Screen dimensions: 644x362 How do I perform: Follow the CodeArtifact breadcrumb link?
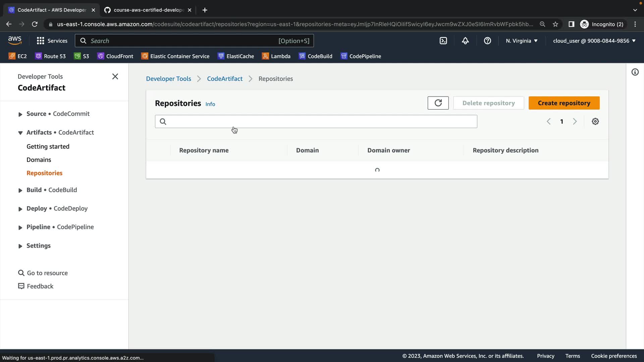click(x=224, y=78)
